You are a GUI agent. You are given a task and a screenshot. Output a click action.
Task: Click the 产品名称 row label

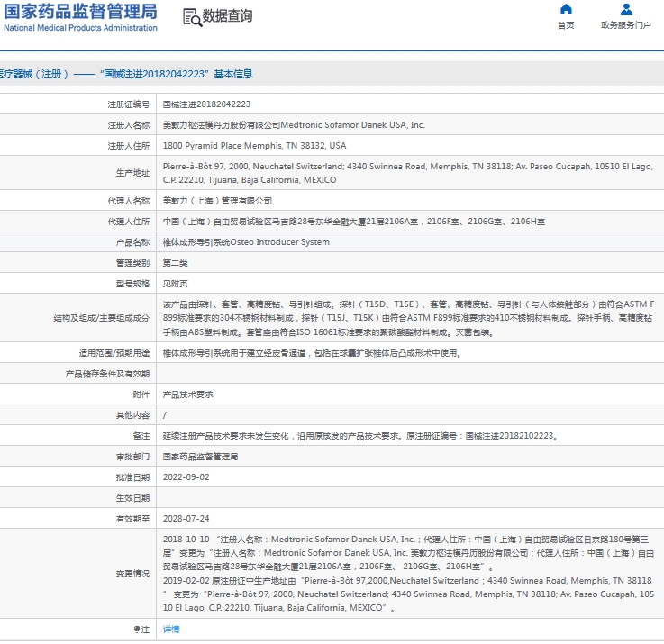(133, 242)
